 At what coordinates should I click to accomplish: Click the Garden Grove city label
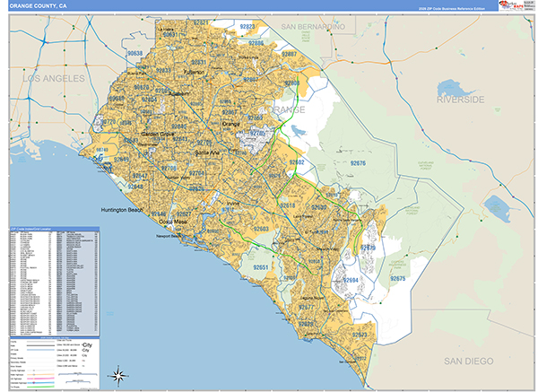pyautogui.click(x=160, y=135)
